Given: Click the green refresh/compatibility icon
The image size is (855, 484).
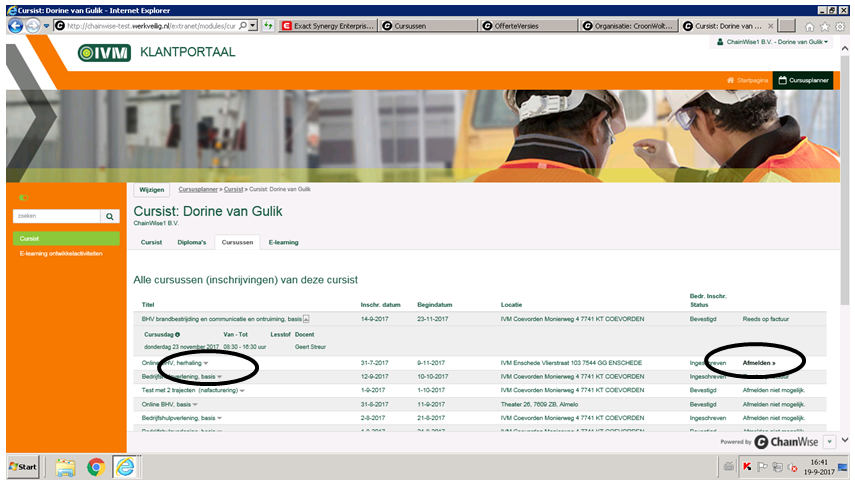Looking at the screenshot, I should click(x=268, y=26).
